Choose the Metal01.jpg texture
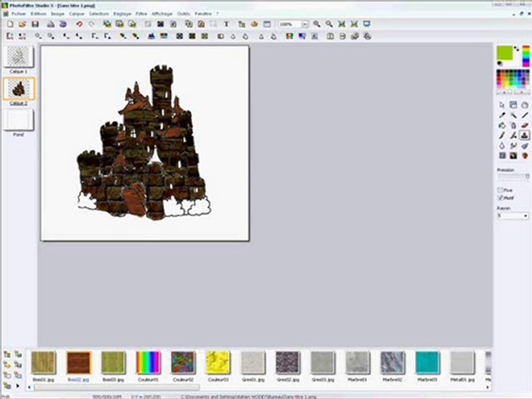This screenshot has width=532, height=399. 462,362
